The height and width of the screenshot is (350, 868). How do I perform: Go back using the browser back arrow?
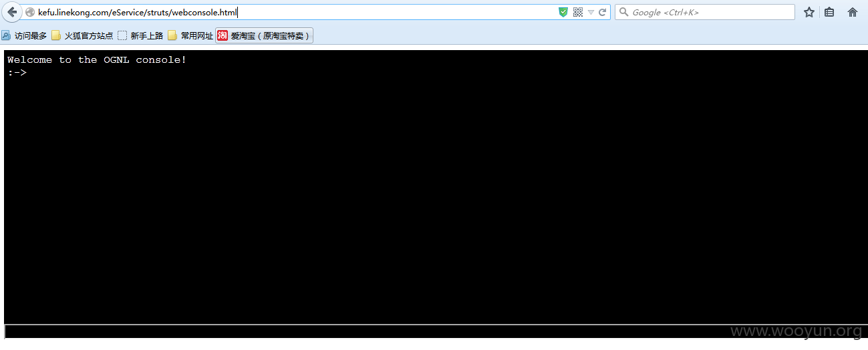pyautogui.click(x=12, y=12)
